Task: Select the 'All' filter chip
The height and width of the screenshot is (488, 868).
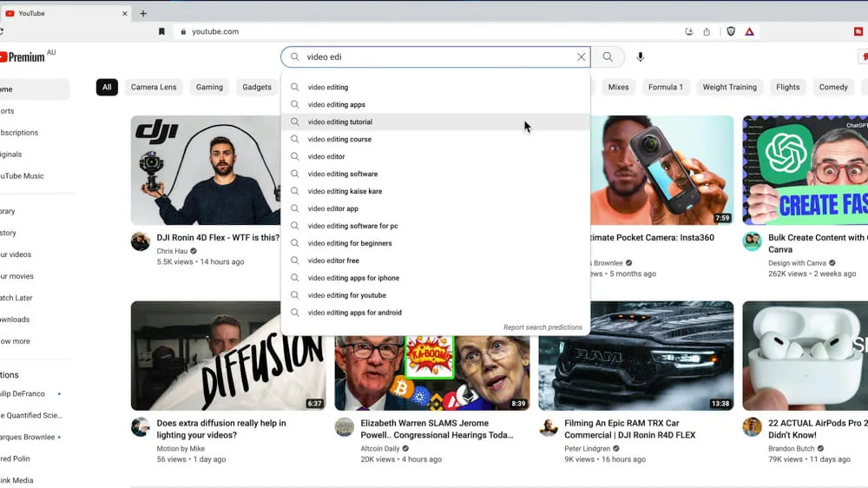Action: (107, 87)
